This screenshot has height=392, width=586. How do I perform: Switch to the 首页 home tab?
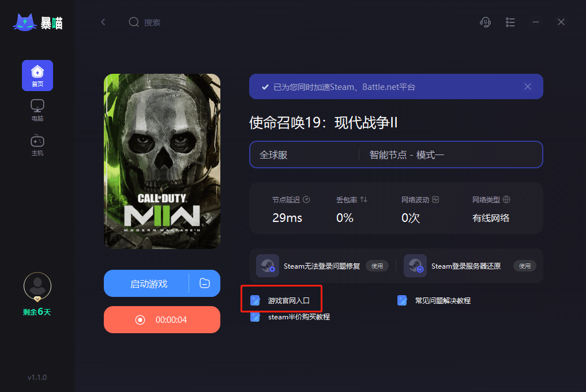pos(37,76)
